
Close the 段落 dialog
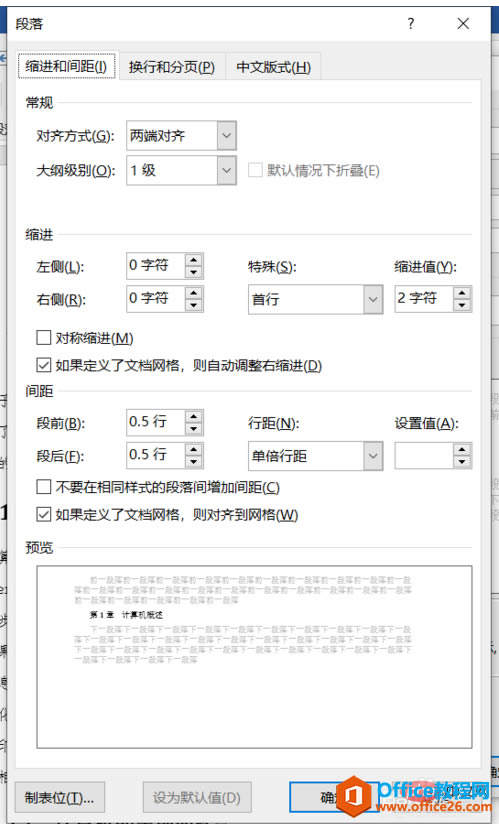coord(463,24)
